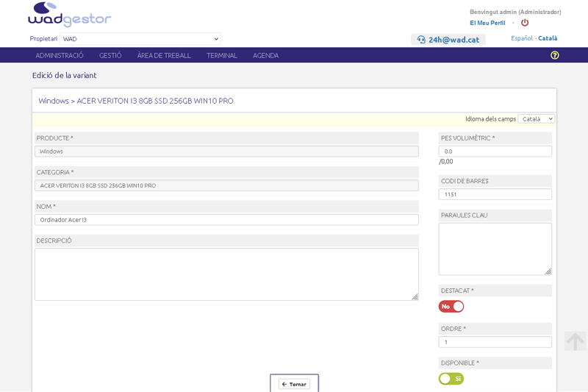Open the AGENDA menu
Viewport: 588px width, 392px height.
(265, 55)
